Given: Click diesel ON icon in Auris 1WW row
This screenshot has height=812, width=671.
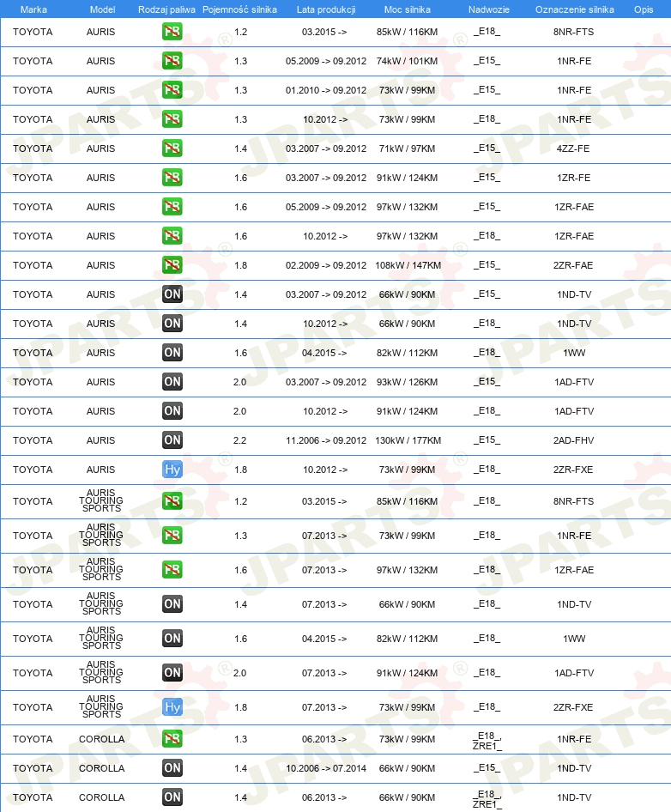Looking at the screenshot, I should (x=172, y=353).
